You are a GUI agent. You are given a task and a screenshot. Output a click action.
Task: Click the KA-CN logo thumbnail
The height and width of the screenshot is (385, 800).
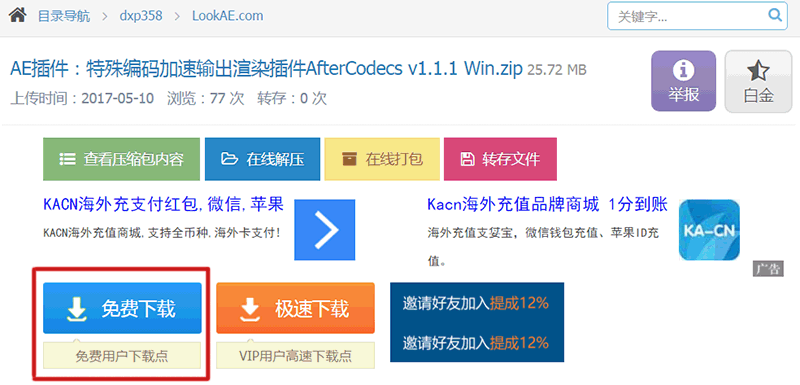709,230
